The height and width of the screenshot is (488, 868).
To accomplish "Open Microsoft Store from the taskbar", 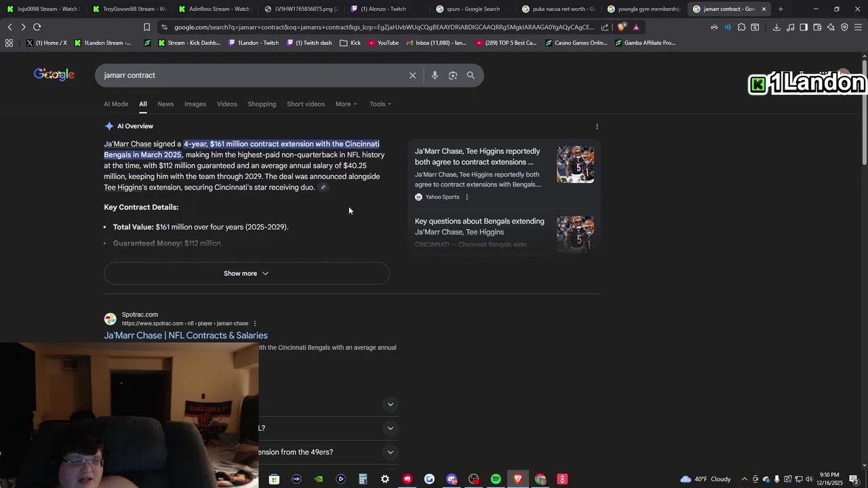I will 274,479.
